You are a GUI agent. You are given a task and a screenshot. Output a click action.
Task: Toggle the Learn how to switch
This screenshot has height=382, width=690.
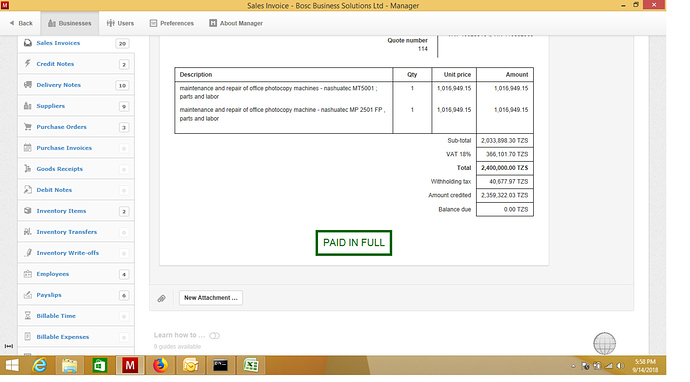pos(214,336)
